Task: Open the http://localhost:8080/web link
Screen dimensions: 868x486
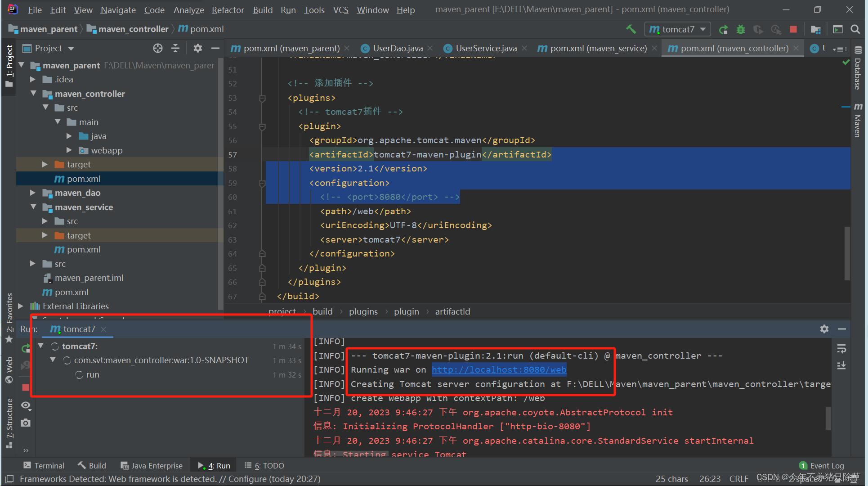Action: point(499,370)
